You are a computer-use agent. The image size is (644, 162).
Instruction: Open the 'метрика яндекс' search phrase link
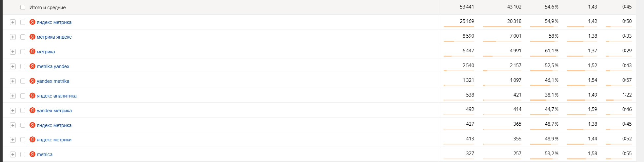tap(54, 37)
